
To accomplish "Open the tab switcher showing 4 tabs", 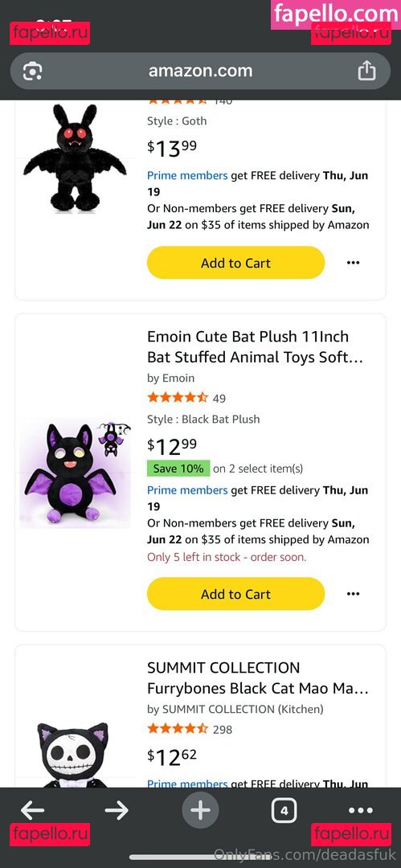I will (x=284, y=811).
